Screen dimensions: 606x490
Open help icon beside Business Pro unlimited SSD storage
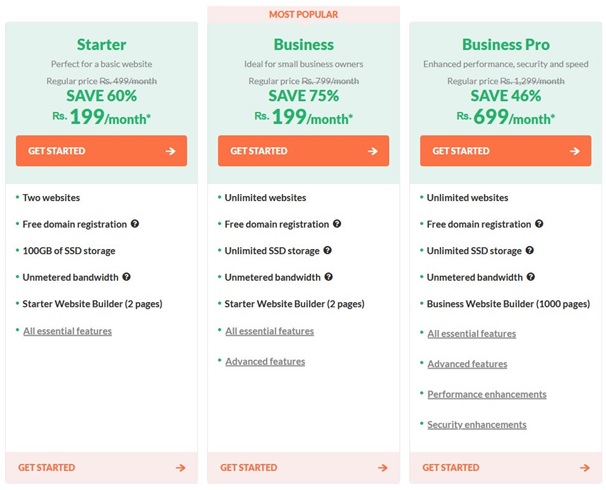pos(530,250)
